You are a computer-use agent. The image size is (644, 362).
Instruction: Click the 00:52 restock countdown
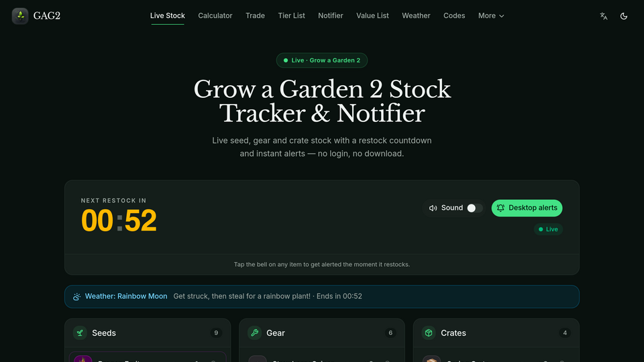(x=119, y=221)
